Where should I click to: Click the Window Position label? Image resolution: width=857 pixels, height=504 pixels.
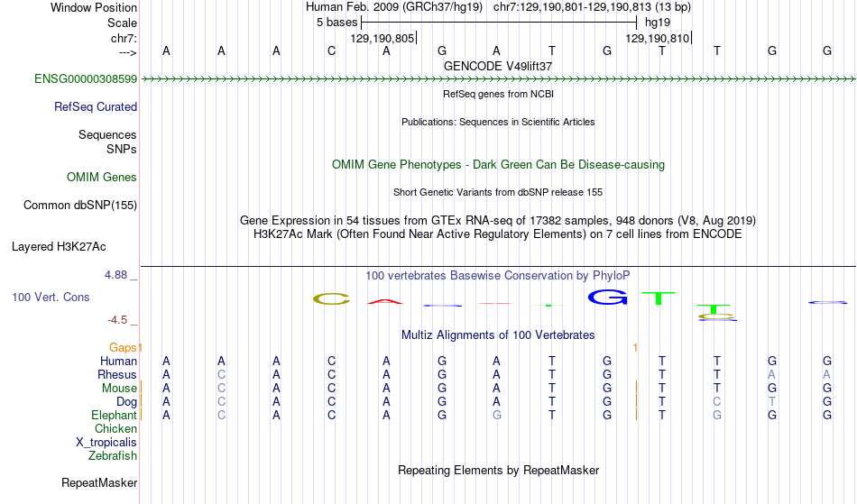click(x=94, y=7)
